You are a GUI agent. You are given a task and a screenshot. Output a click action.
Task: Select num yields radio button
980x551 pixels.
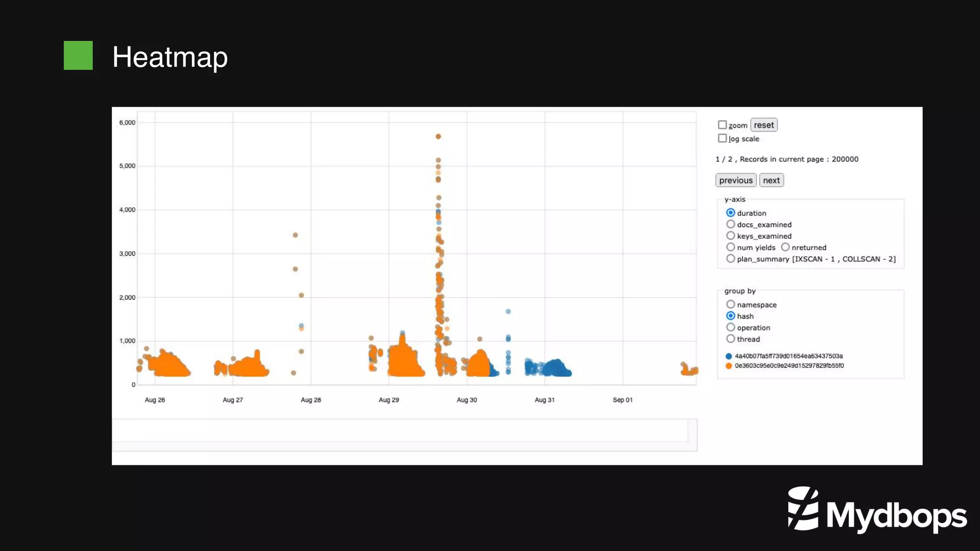click(730, 247)
